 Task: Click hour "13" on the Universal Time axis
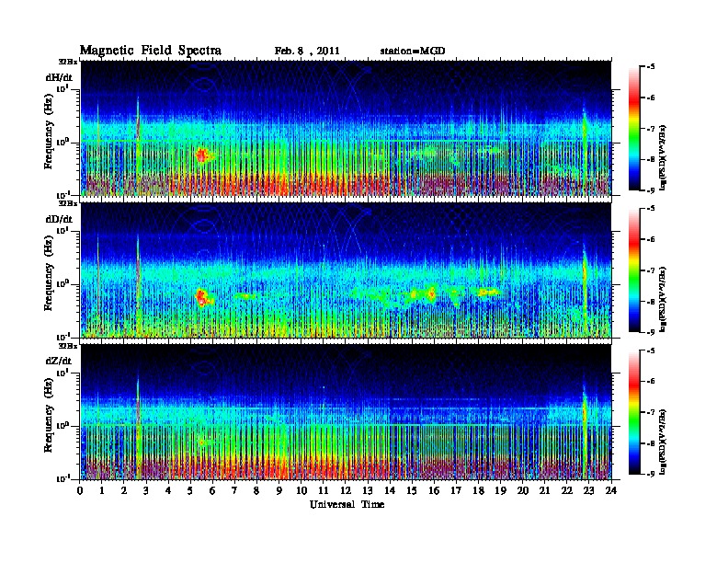coord(368,490)
